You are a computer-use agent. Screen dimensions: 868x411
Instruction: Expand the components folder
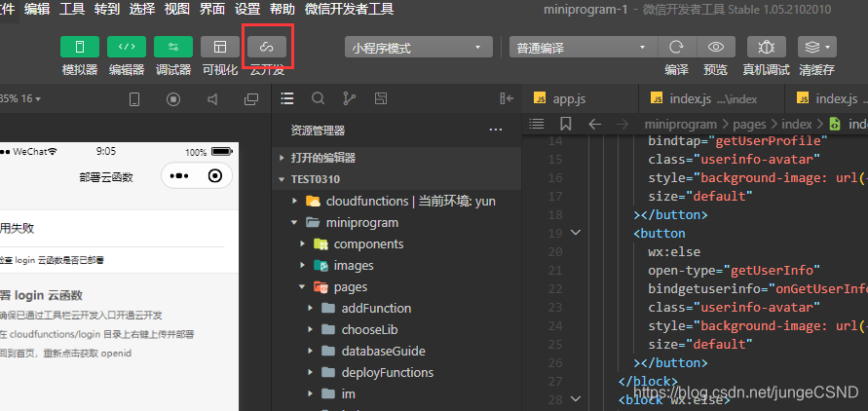[x=396, y=243]
